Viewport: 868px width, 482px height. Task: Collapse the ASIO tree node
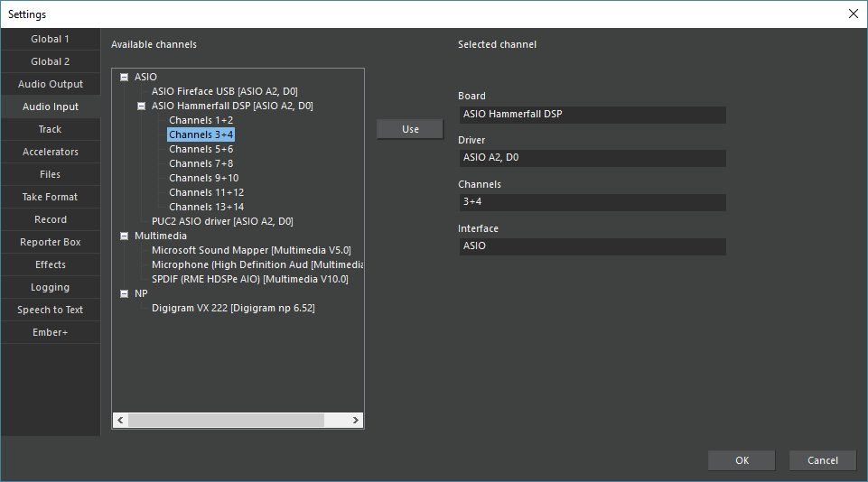click(x=124, y=78)
